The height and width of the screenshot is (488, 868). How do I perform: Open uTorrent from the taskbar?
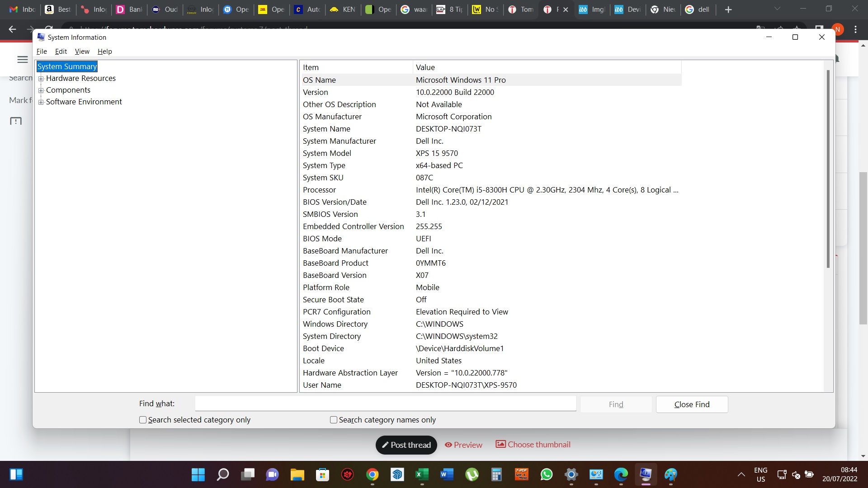click(472, 474)
